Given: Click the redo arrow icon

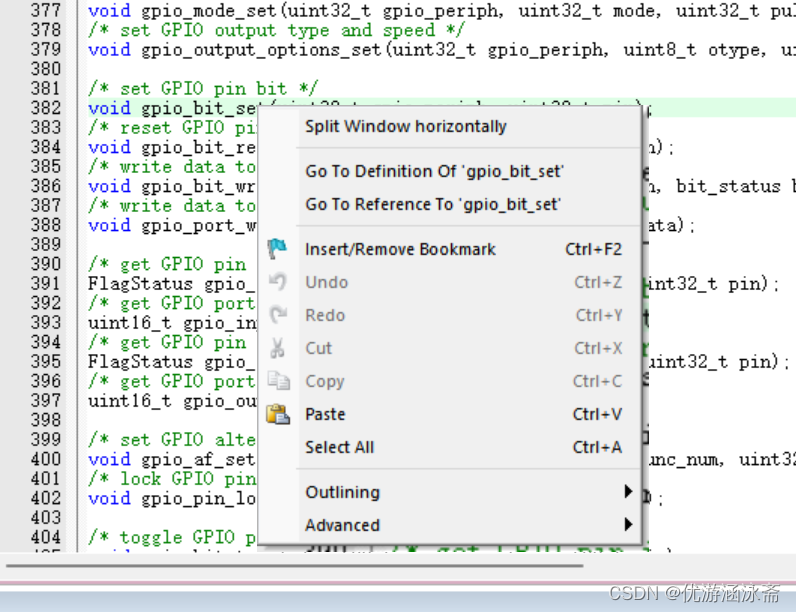Looking at the screenshot, I should 278,315.
